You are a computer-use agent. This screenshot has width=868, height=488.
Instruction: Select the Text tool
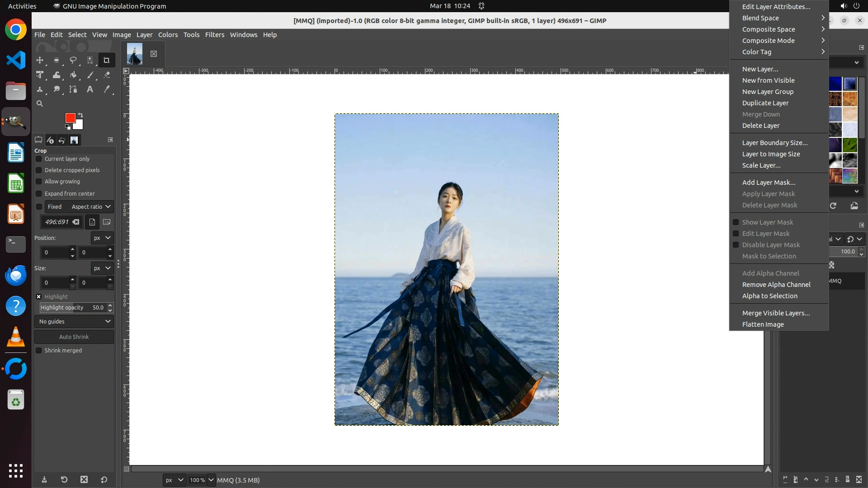(x=90, y=89)
